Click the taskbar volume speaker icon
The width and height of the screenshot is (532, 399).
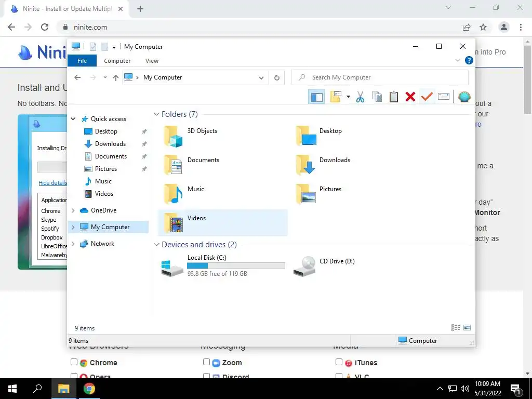(x=465, y=389)
